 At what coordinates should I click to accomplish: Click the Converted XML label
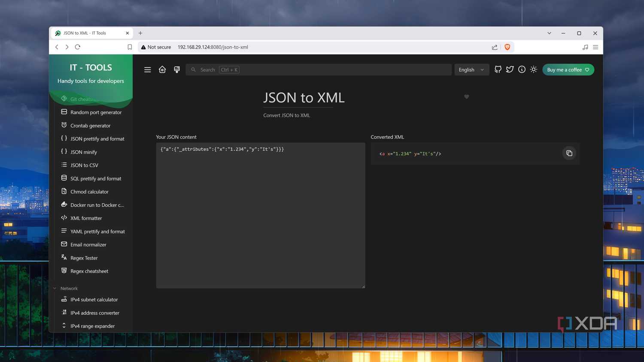tap(387, 137)
